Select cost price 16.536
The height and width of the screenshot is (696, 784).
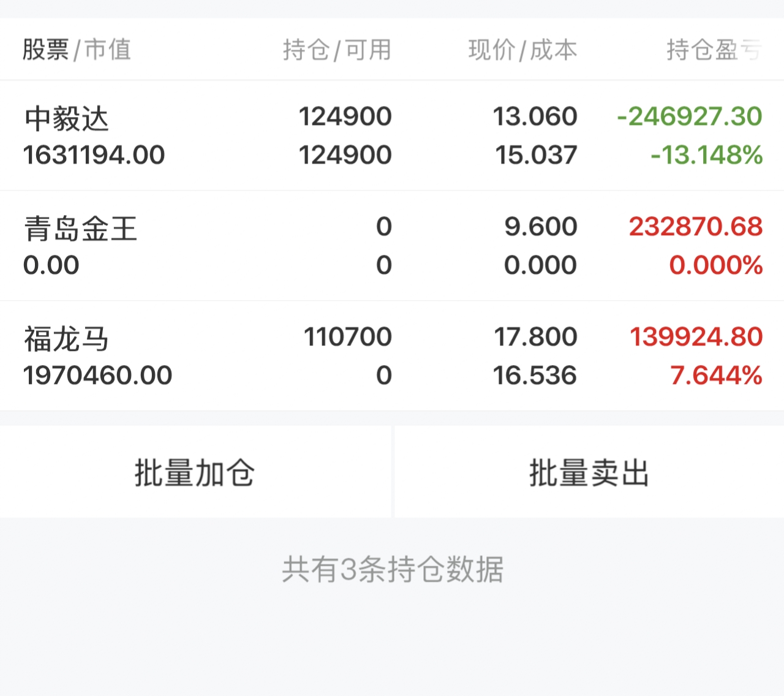click(535, 376)
